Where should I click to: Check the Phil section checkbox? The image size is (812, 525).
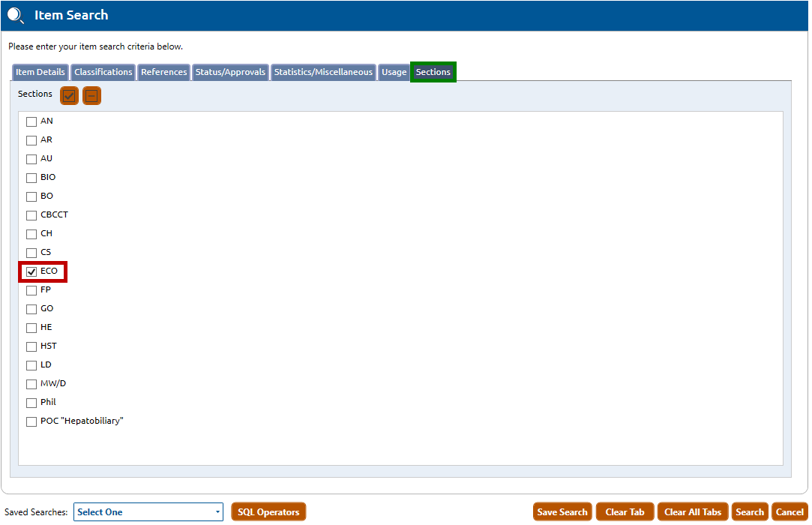31,403
